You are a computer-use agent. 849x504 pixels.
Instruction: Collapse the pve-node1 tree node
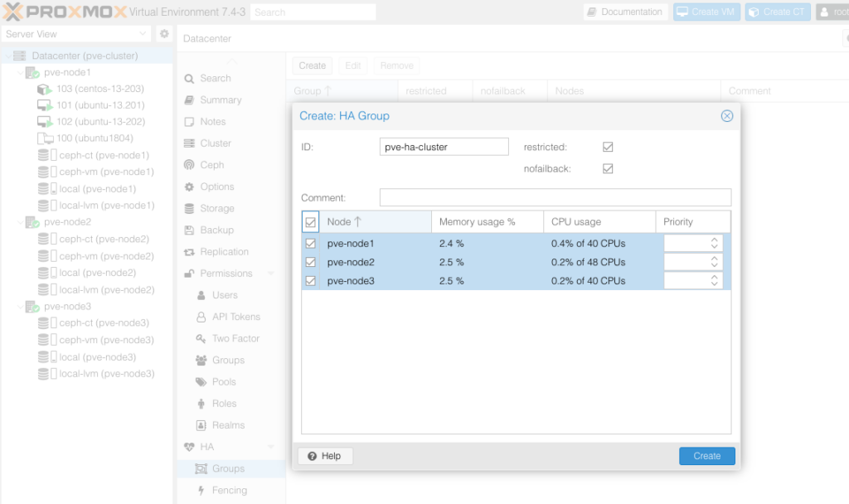click(x=20, y=73)
